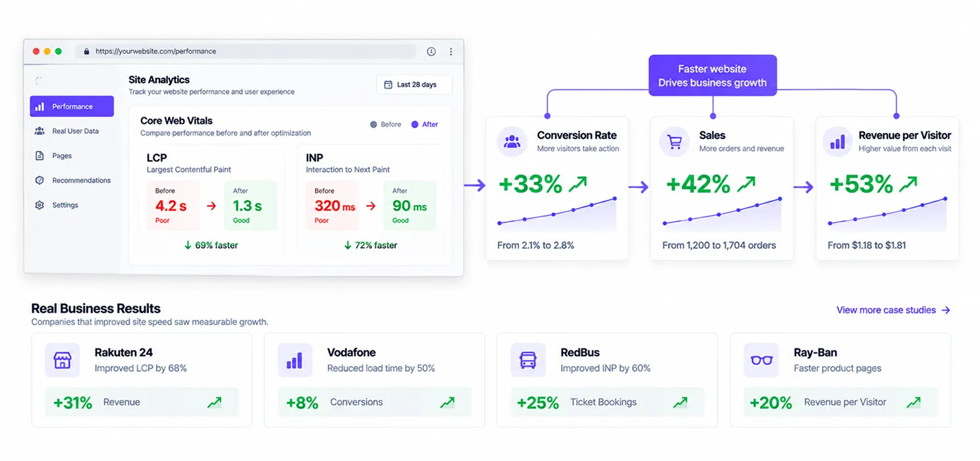Click Vodafone bar chart icon
This screenshot has height=461, width=980.
pyautogui.click(x=294, y=360)
